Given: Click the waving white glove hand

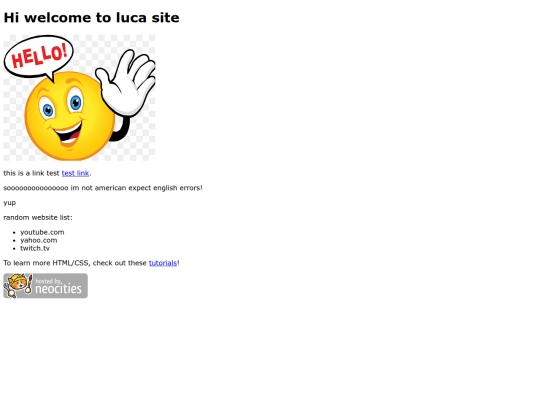Looking at the screenshot, I should pos(127,83).
